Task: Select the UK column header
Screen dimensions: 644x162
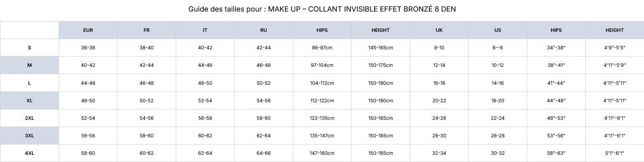Action: point(439,30)
